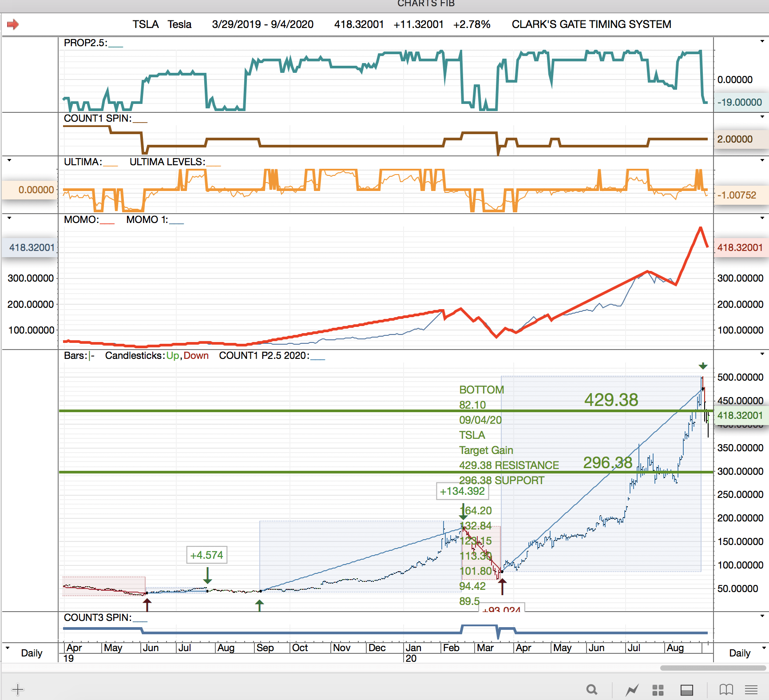This screenshot has width=769, height=700.
Task: Select the chart line tool icon
Action: (632, 690)
